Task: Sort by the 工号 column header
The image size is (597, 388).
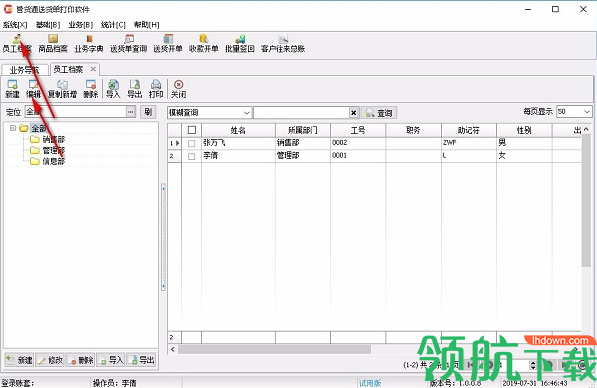Action: (x=358, y=130)
